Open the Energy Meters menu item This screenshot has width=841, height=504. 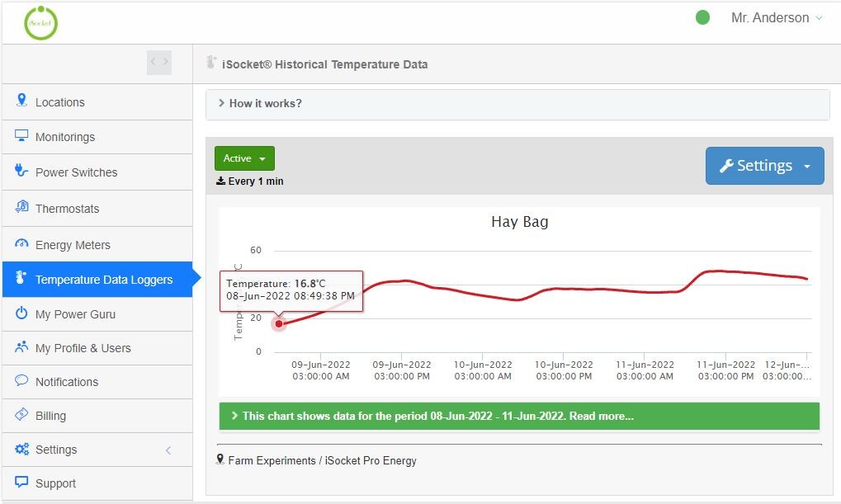tap(97, 244)
